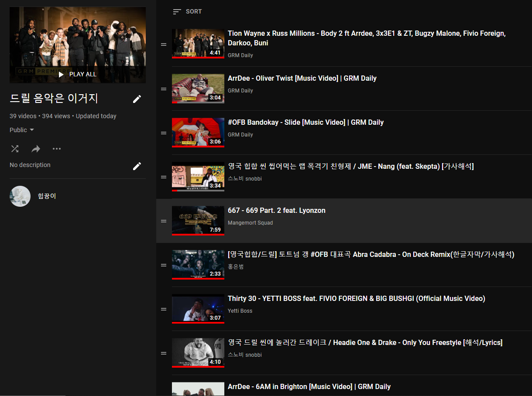Edit the playlist title with pencil icon
Image resolution: width=532 pixels, height=396 pixels.
point(137,99)
